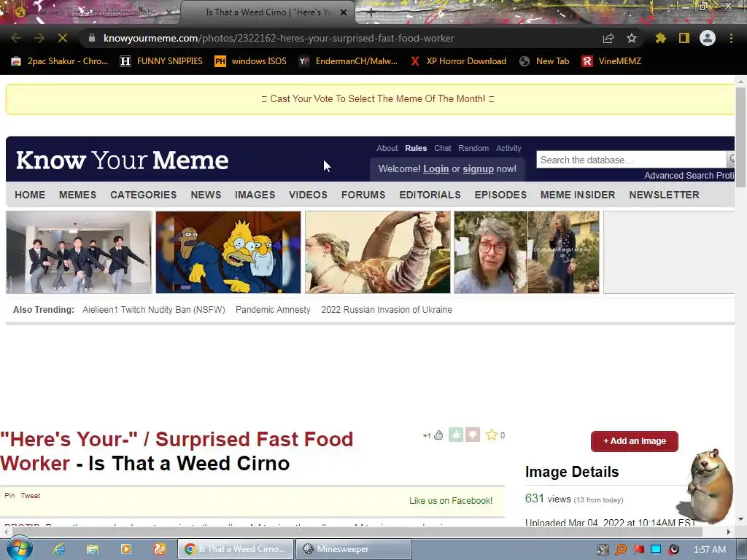Image resolution: width=747 pixels, height=560 pixels.
Task: Open the Chrome profile avatar
Action: click(708, 38)
